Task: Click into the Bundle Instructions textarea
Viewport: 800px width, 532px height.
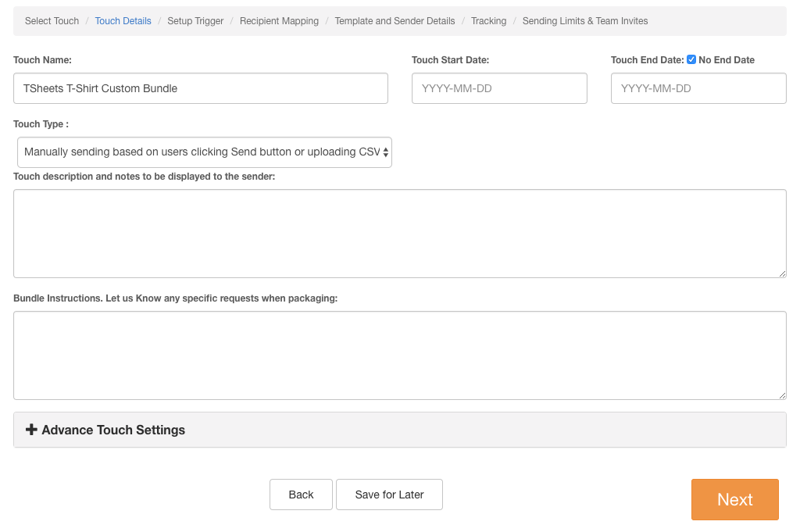Action: 399,355
